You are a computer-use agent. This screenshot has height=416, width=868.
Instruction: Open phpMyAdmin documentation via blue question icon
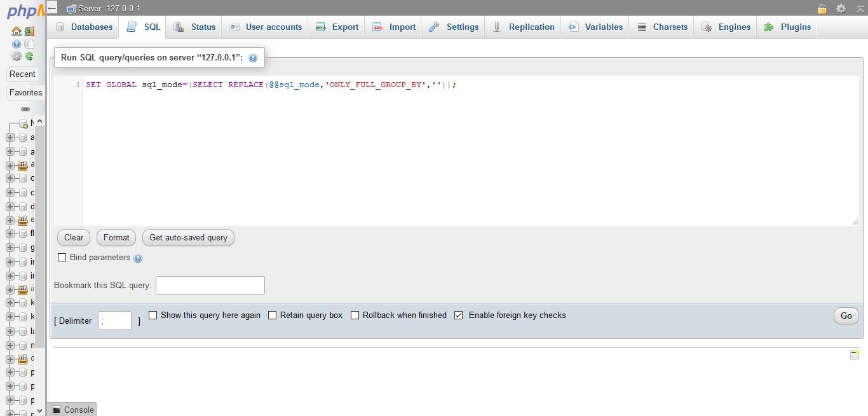(16, 44)
